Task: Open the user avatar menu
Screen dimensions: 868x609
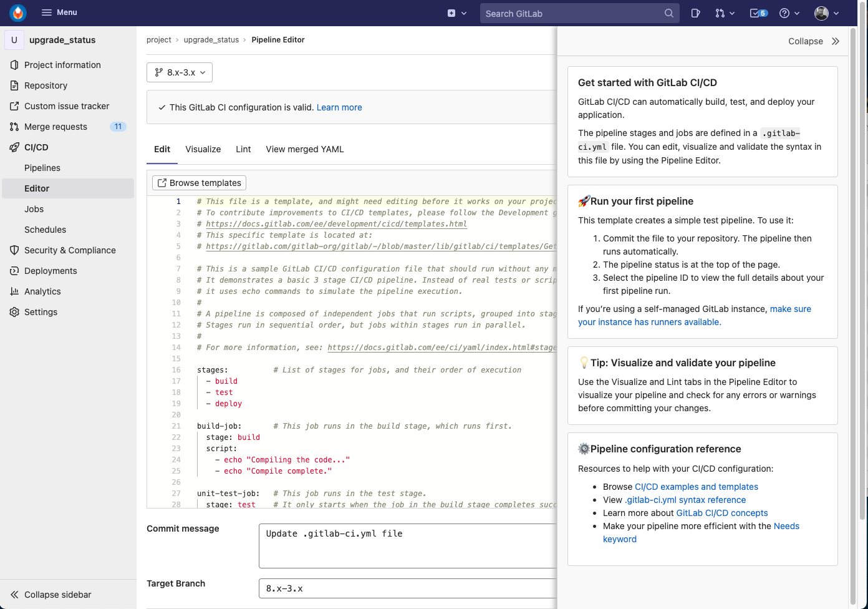Action: [827, 13]
